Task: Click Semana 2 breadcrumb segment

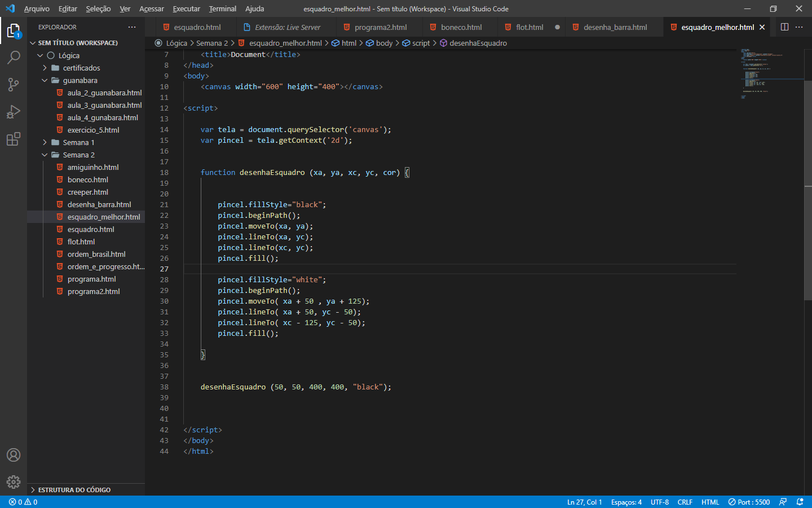Action: click(x=212, y=43)
